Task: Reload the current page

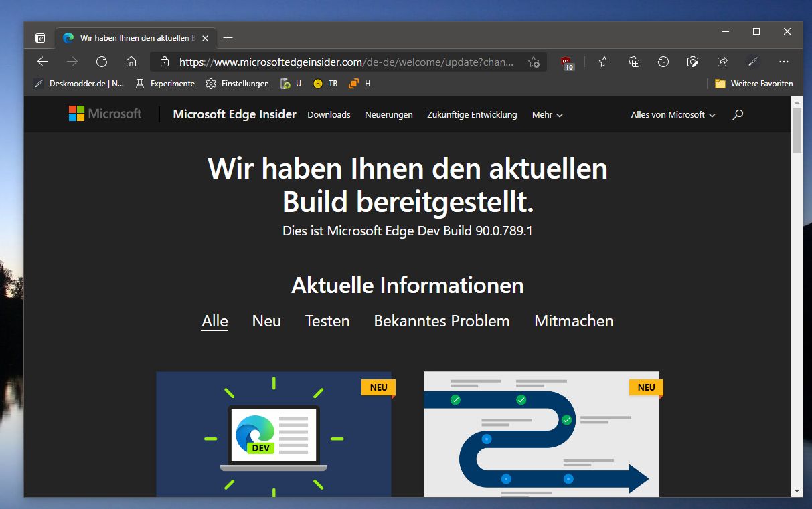Action: click(102, 62)
